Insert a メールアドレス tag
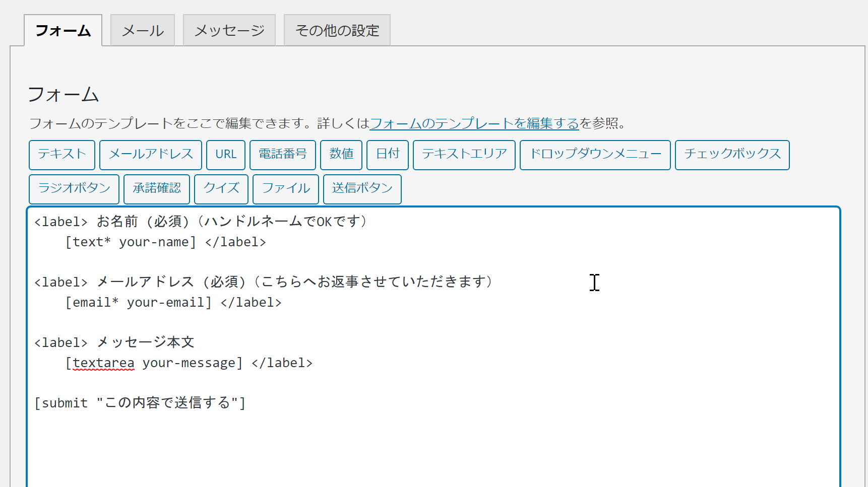Viewport: 868px width, 487px height. point(151,155)
